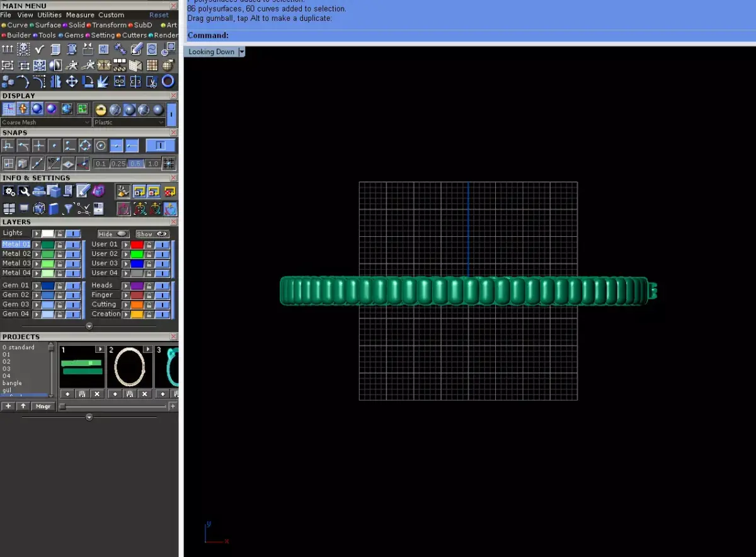This screenshot has width=756, height=557.
Task: Expand the Gem 01 layer arrow
Action: pyautogui.click(x=37, y=285)
